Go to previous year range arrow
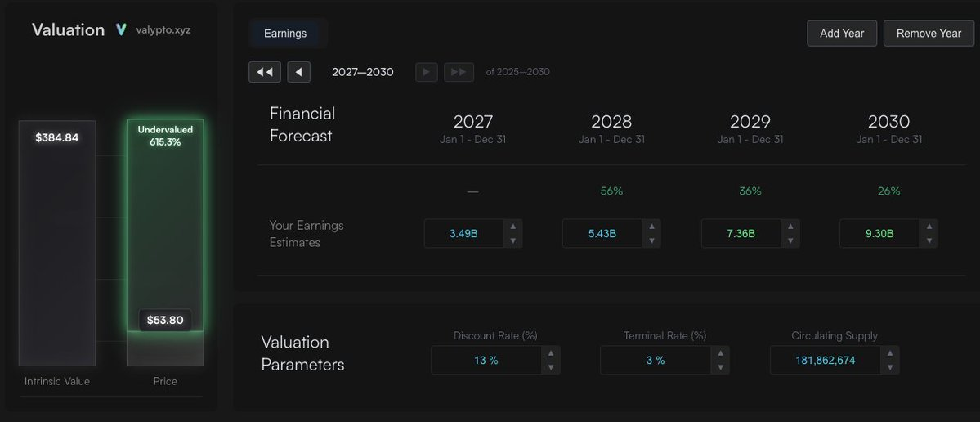Screen dimensions: 980x422 click(299, 72)
